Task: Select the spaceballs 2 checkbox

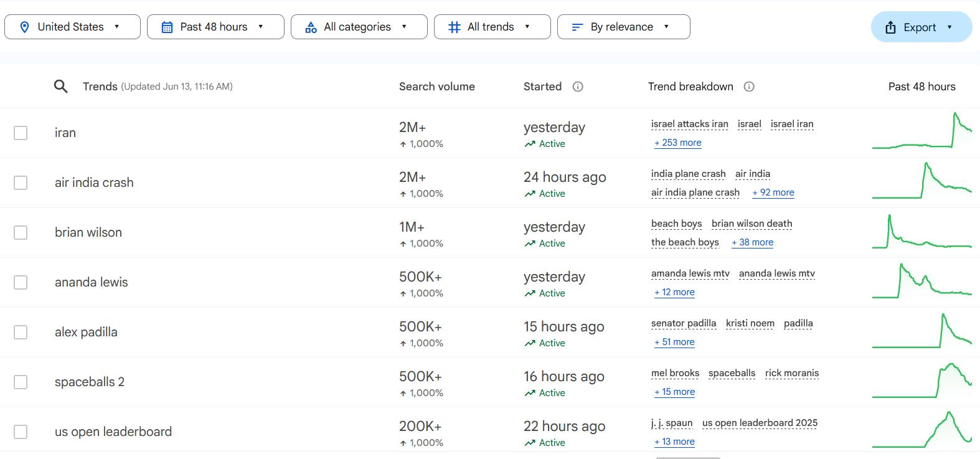Action: coord(21,382)
